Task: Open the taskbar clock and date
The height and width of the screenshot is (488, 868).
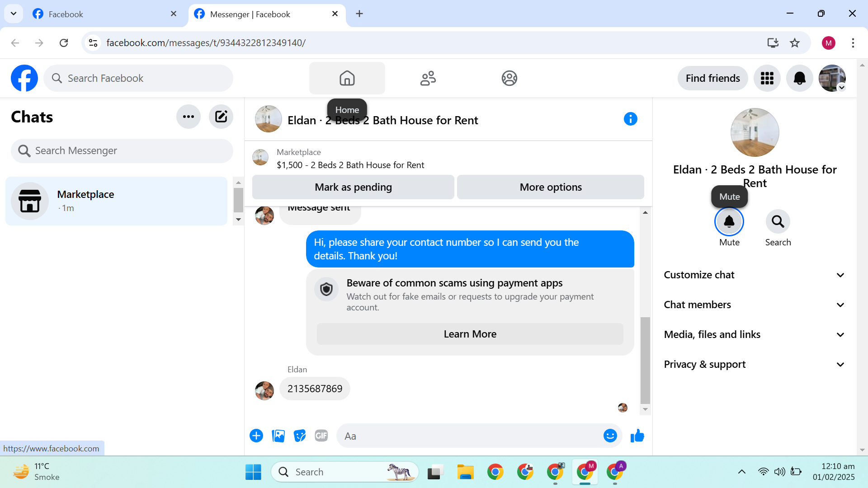Action: (x=834, y=472)
